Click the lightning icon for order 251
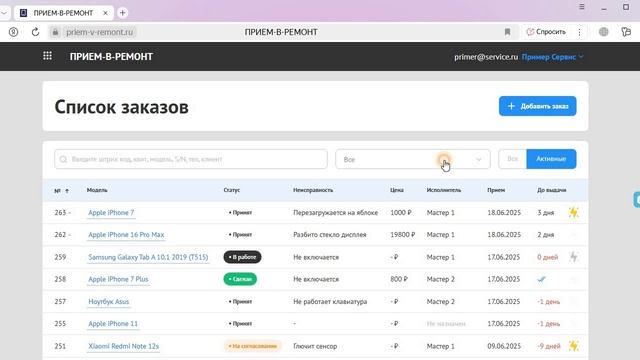 (x=573, y=346)
